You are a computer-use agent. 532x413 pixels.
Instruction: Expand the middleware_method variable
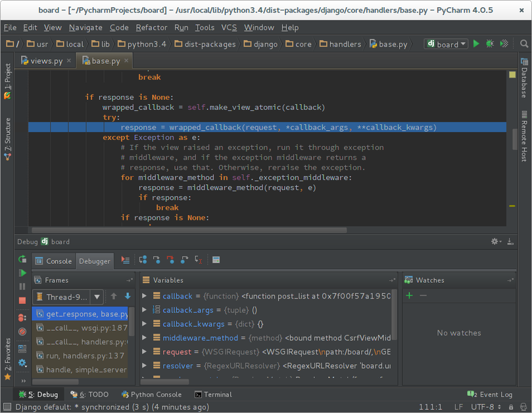144,337
